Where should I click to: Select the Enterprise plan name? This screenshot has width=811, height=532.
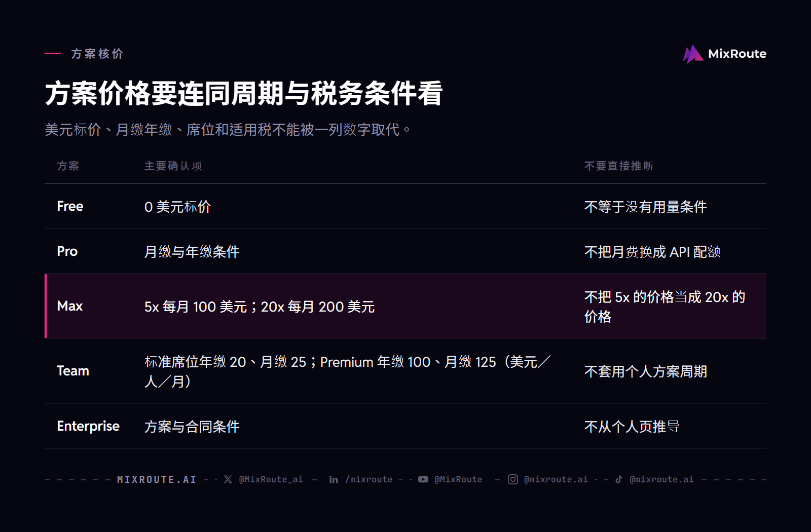(x=88, y=426)
